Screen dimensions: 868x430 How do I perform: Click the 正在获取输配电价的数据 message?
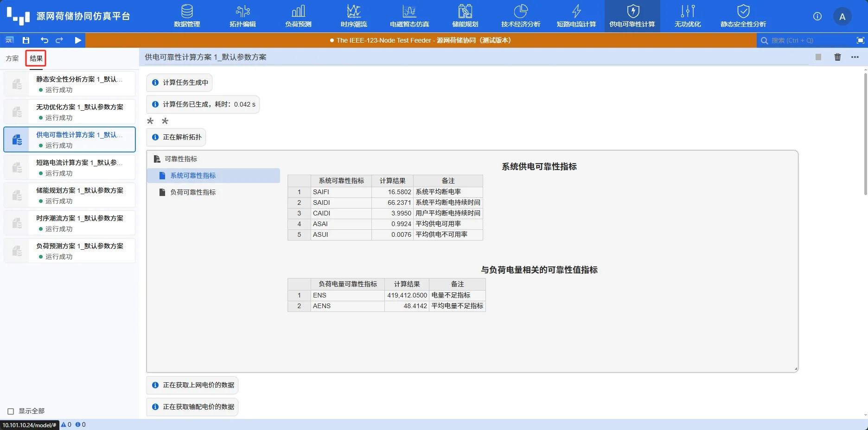pyautogui.click(x=192, y=407)
